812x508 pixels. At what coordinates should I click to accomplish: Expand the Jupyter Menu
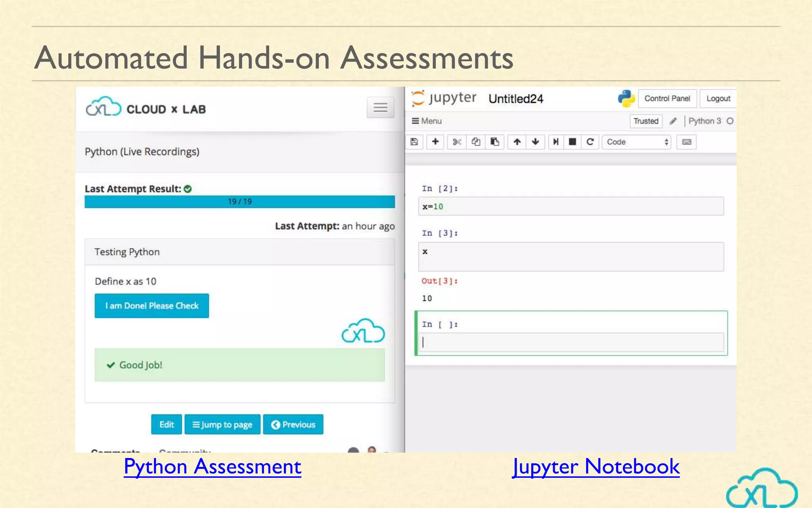coord(427,121)
